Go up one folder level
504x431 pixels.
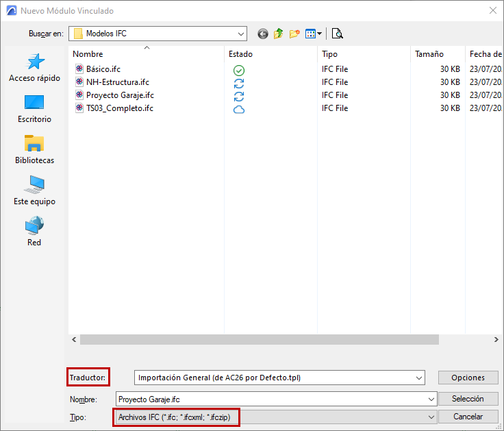(x=278, y=34)
